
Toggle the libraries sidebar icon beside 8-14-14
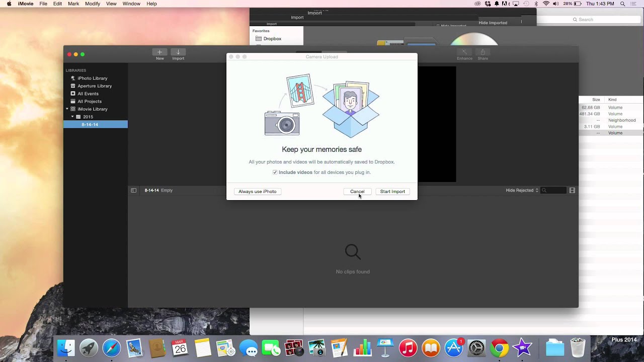133,191
